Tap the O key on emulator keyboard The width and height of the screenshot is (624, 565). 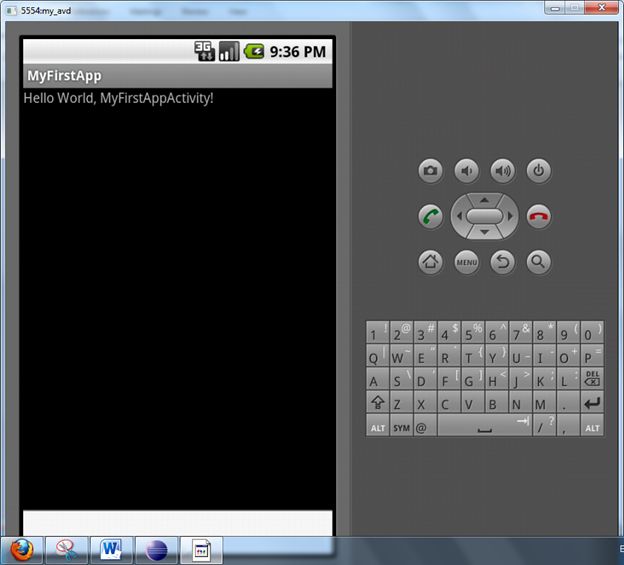point(568,356)
